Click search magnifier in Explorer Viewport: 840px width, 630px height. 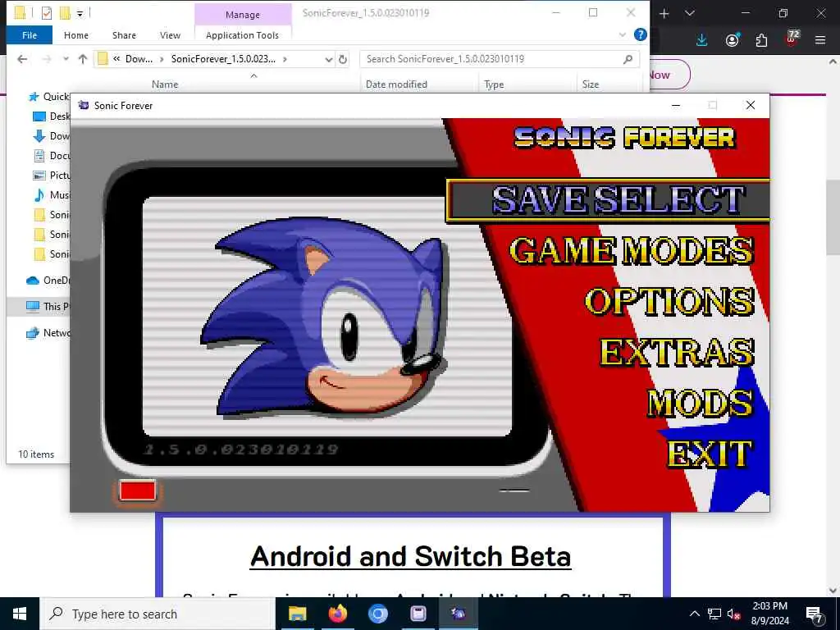click(x=628, y=59)
